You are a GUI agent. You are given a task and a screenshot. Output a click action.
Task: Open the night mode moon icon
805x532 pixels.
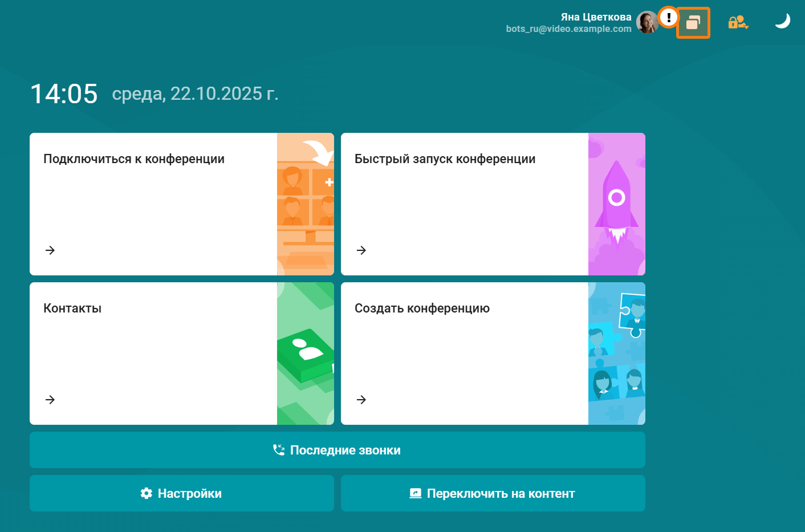783,21
